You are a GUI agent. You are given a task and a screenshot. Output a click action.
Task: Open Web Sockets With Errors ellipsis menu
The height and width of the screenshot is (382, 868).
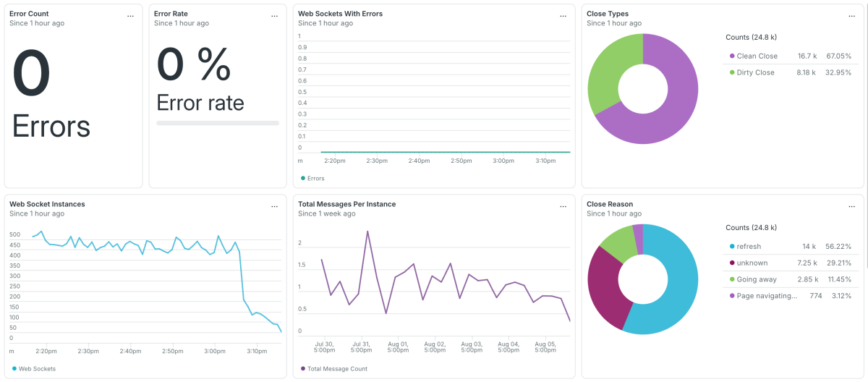tap(563, 15)
